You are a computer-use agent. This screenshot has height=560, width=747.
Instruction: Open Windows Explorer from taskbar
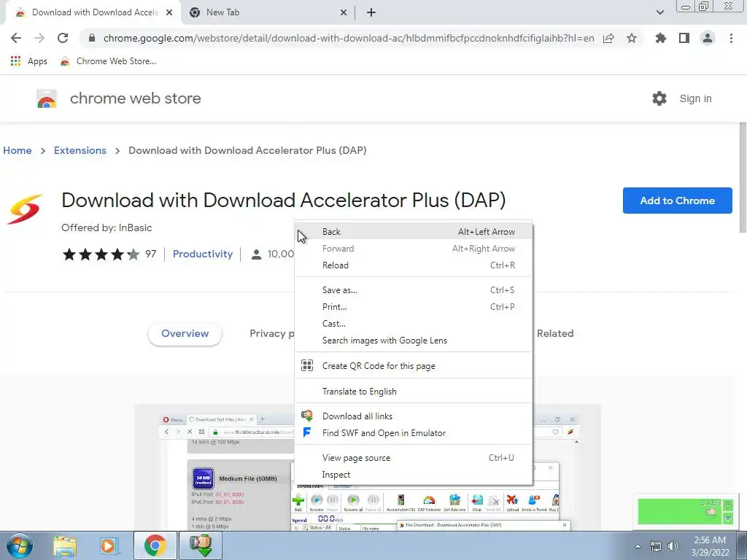point(65,545)
